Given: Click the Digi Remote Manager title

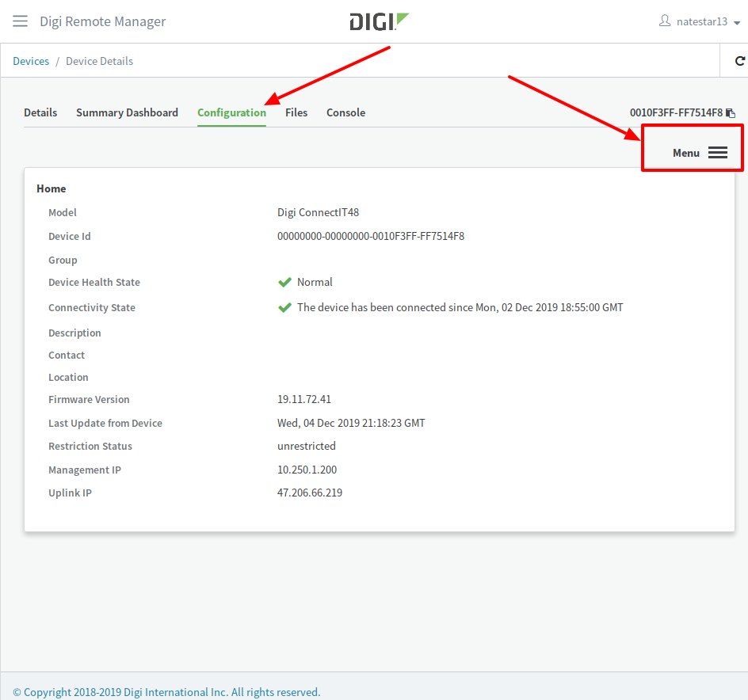Looking at the screenshot, I should point(102,21).
